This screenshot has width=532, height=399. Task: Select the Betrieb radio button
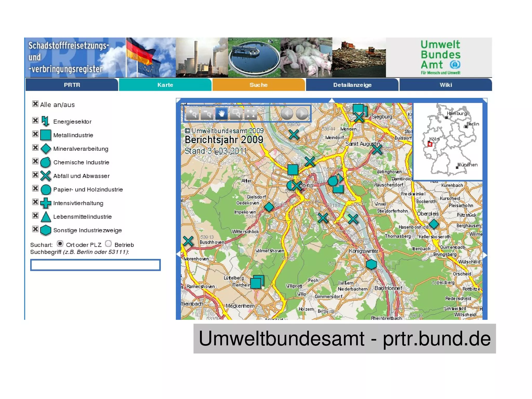tap(108, 244)
